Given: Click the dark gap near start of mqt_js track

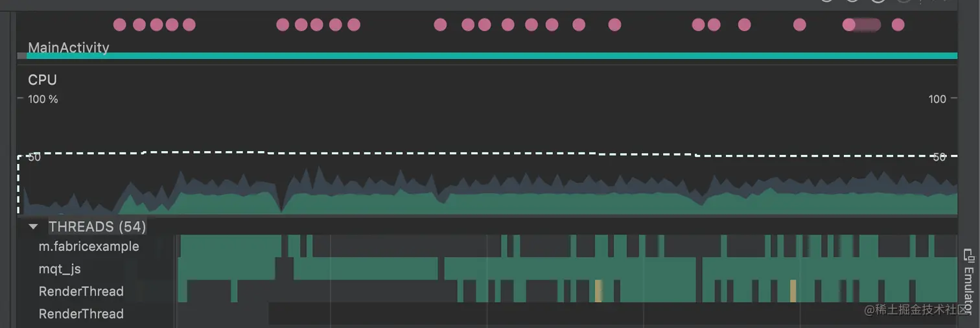Looking at the screenshot, I should point(284,268).
